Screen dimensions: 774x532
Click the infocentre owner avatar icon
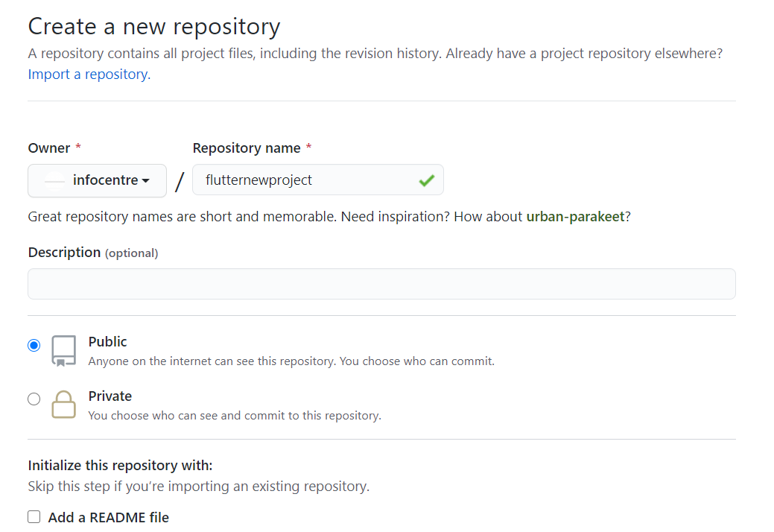pyautogui.click(x=54, y=180)
